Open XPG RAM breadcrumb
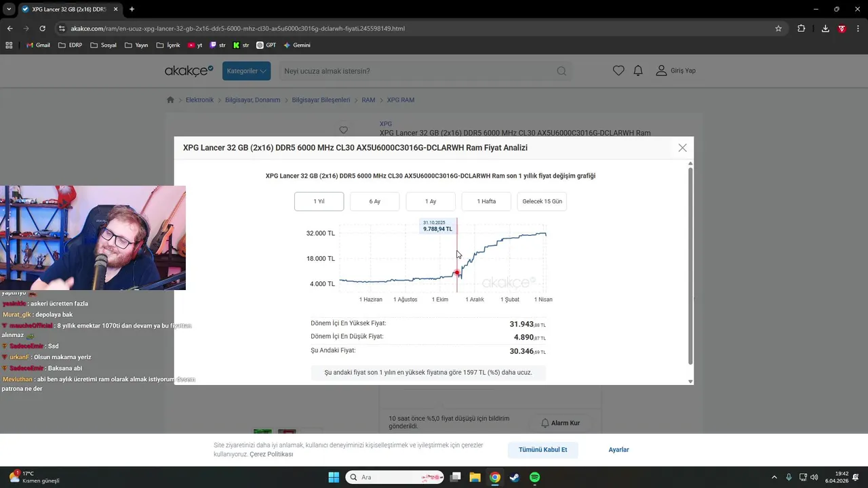The width and height of the screenshot is (868, 488). point(400,100)
